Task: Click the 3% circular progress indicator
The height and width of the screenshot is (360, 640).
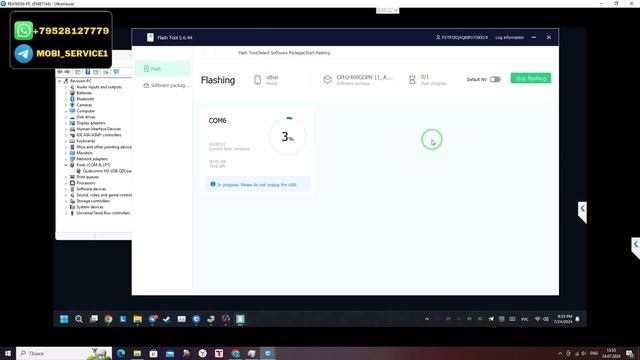Action: [287, 136]
